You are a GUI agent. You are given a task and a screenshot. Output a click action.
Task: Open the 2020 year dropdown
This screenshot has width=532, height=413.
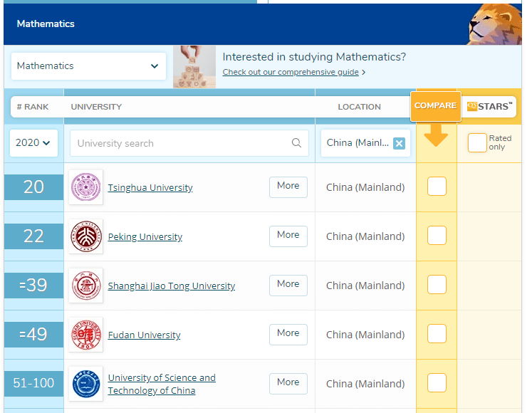pos(33,143)
